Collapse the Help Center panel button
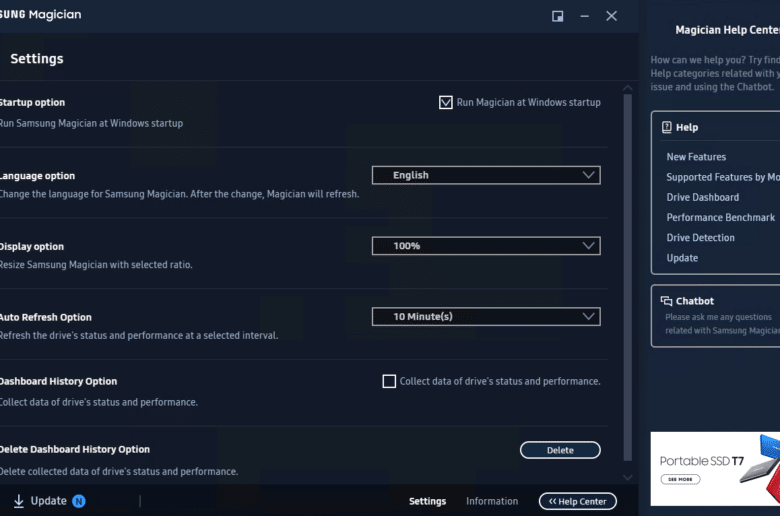This screenshot has height=516, width=780. [578, 502]
